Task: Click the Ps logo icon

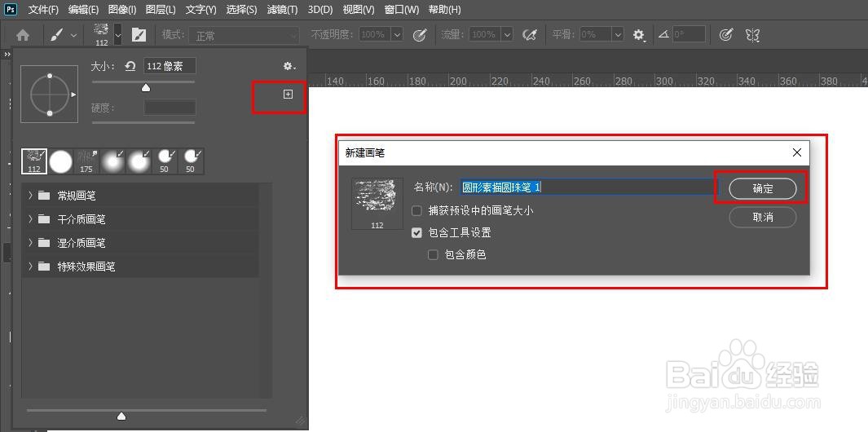Action: tap(11, 10)
